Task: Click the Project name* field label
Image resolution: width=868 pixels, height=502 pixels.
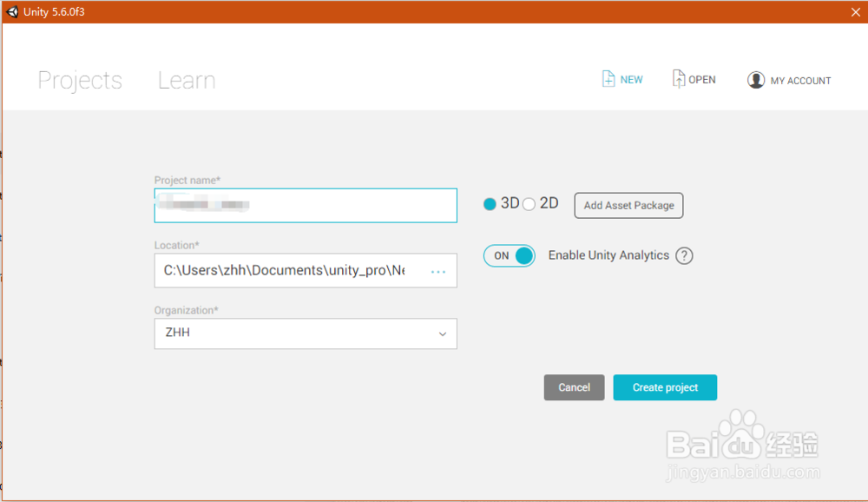Action: (187, 180)
